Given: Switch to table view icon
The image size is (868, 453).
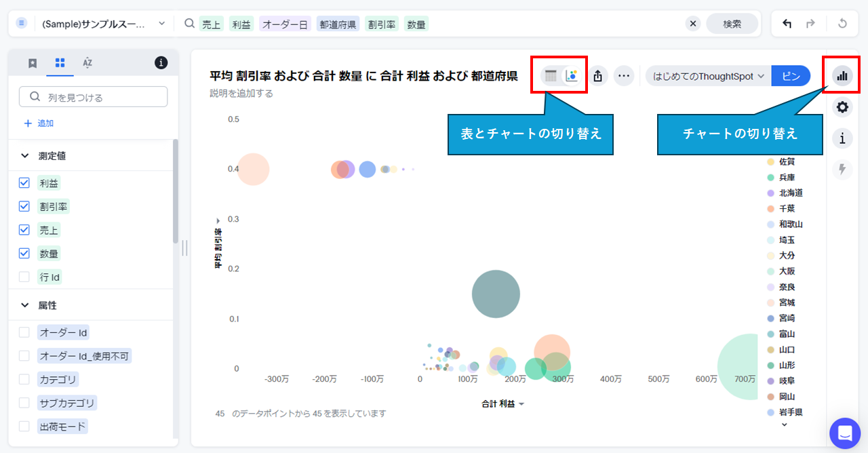Looking at the screenshot, I should pyautogui.click(x=551, y=76).
